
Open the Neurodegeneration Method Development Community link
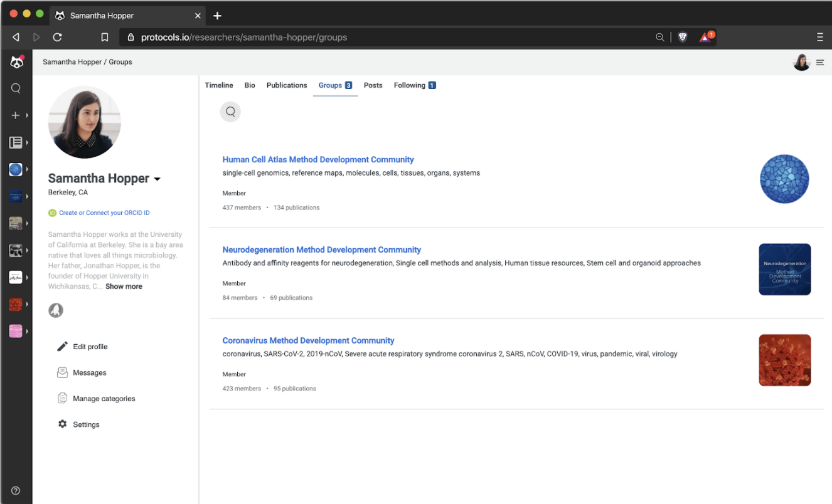(x=321, y=249)
